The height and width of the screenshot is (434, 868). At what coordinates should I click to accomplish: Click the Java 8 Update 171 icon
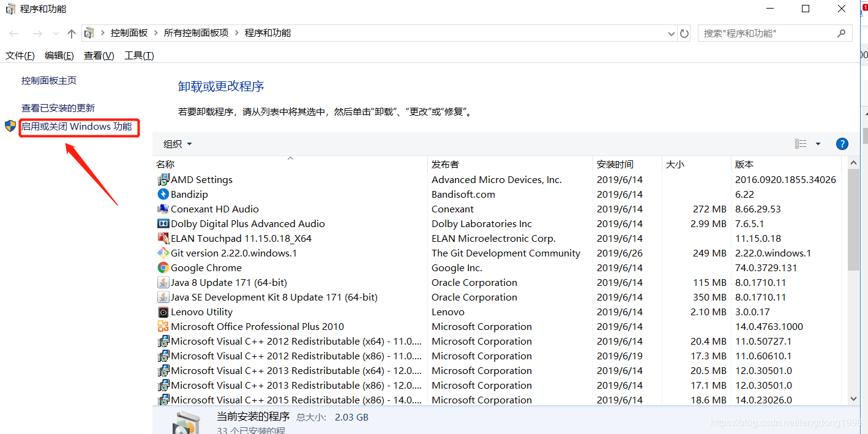pyautogui.click(x=163, y=283)
